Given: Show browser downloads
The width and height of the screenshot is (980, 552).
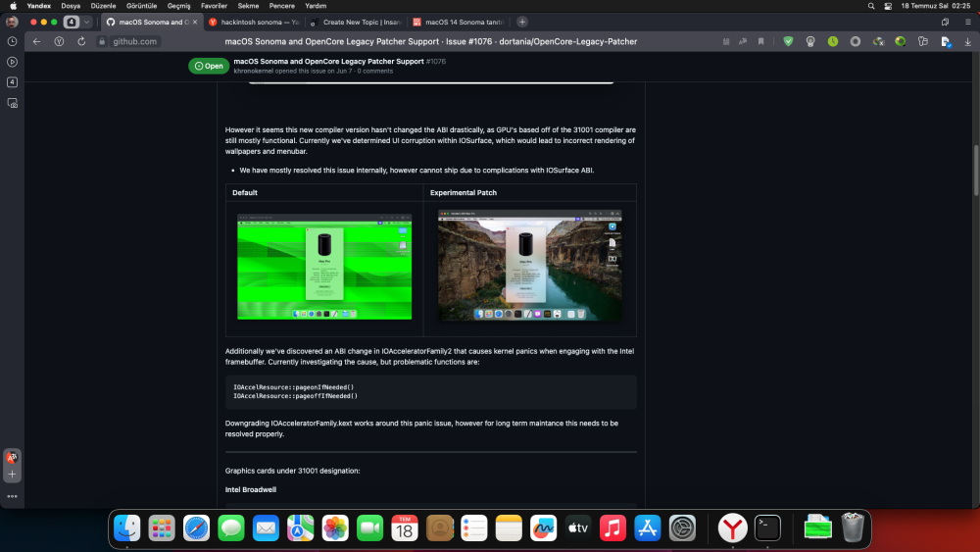Looking at the screenshot, I should (x=967, y=41).
